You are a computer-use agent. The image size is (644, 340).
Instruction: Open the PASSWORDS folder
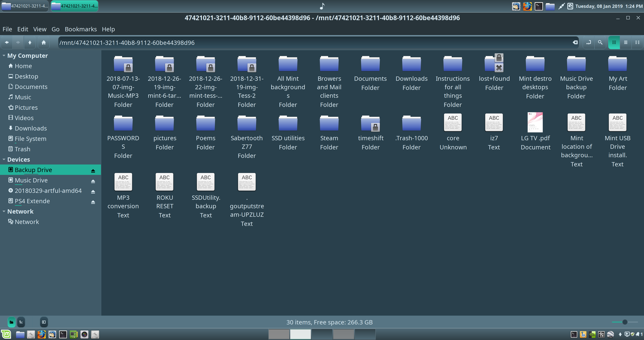[123, 123]
